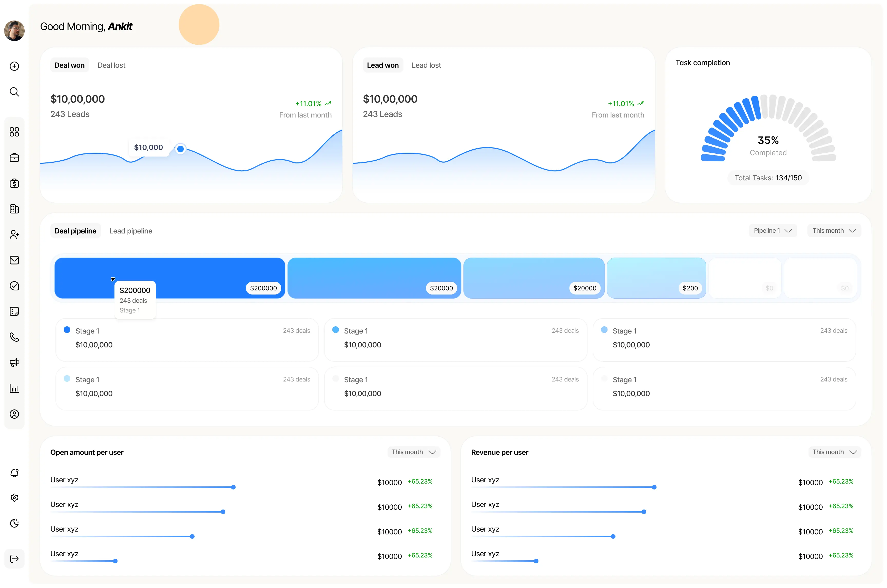
Task: Open the Pipeline 1 dropdown
Action: point(772,231)
